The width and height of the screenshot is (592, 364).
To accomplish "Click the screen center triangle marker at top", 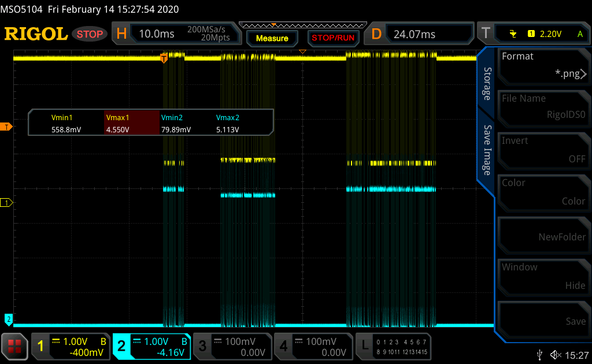I will point(302,51).
